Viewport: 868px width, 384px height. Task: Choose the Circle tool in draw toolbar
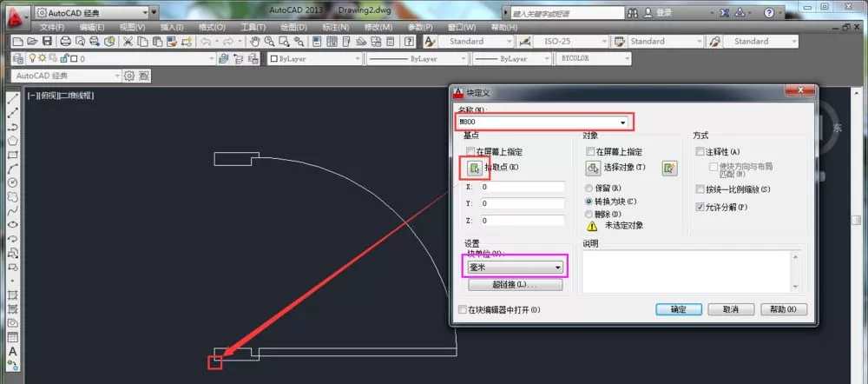point(13,182)
